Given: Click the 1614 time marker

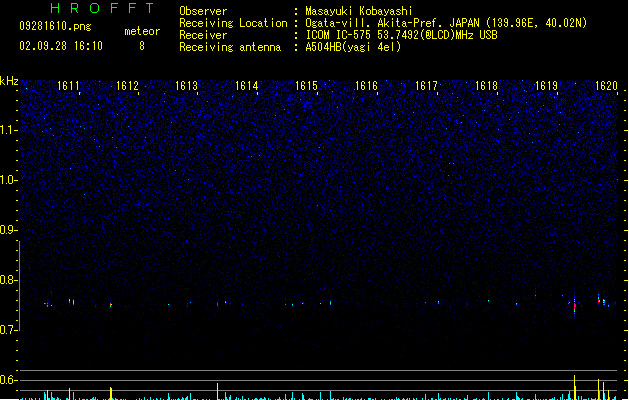Looking at the screenshot, I should click(x=246, y=86).
